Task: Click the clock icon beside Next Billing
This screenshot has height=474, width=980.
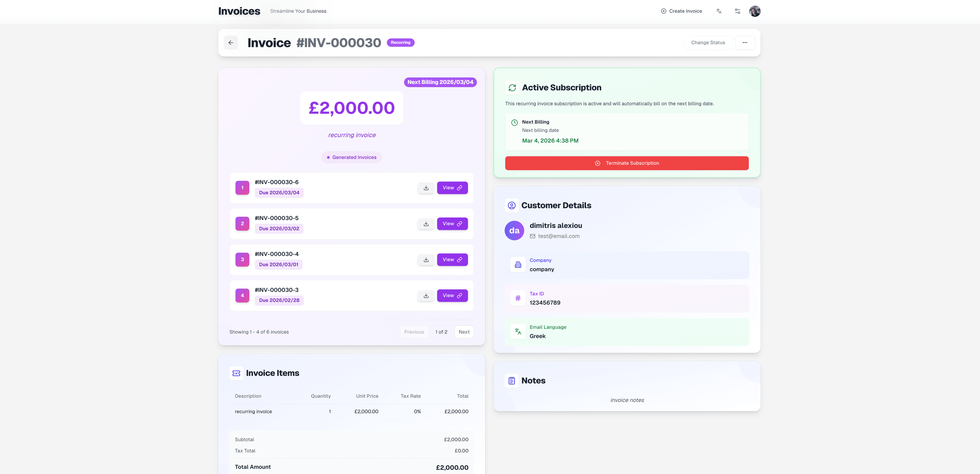Action: tap(514, 123)
